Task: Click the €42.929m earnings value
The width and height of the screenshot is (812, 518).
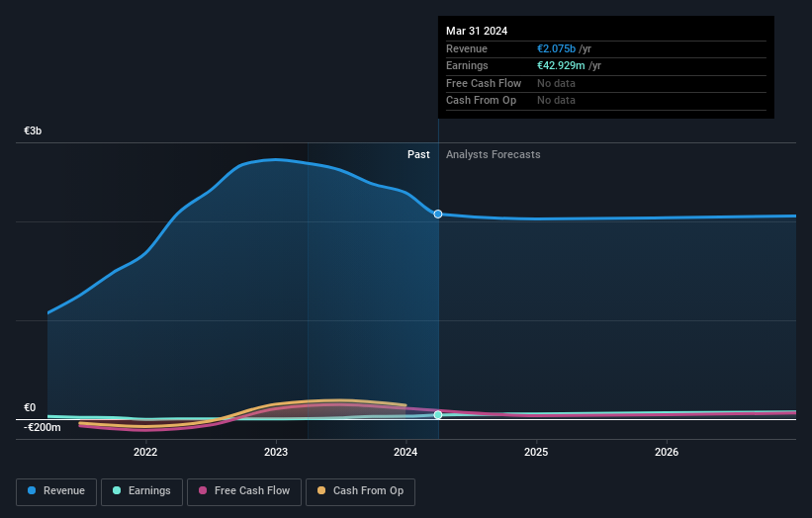Action: [x=561, y=65]
